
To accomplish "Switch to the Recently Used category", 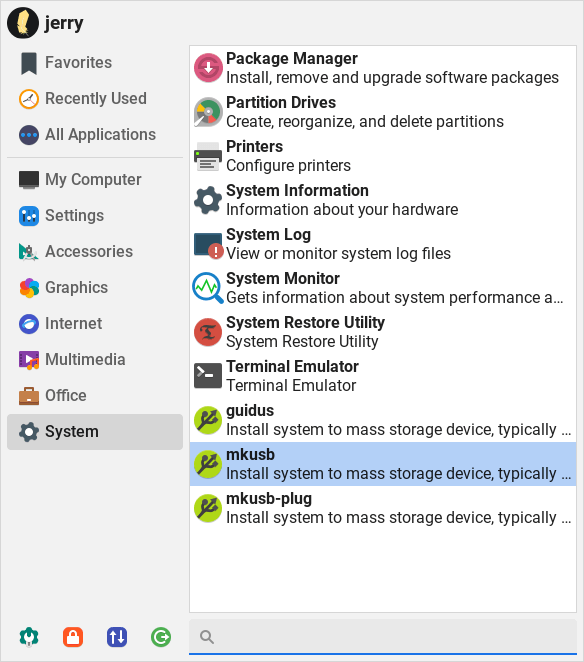I will (x=95, y=98).
